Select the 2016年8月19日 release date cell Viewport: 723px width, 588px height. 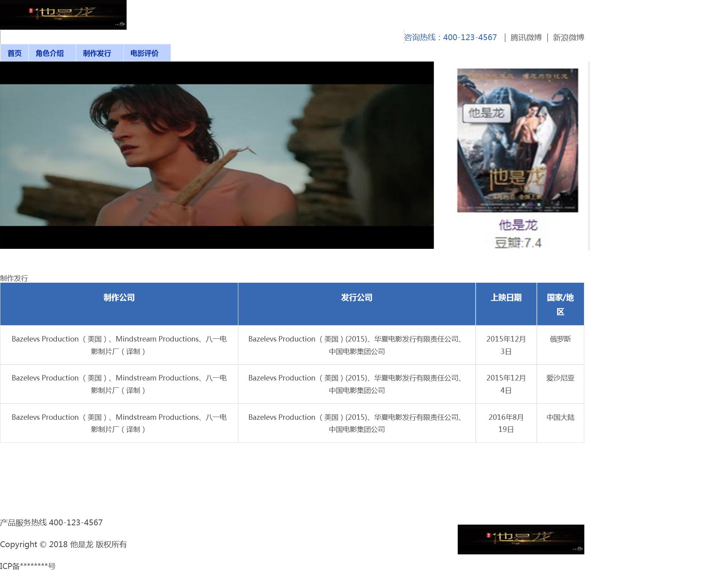coord(506,423)
